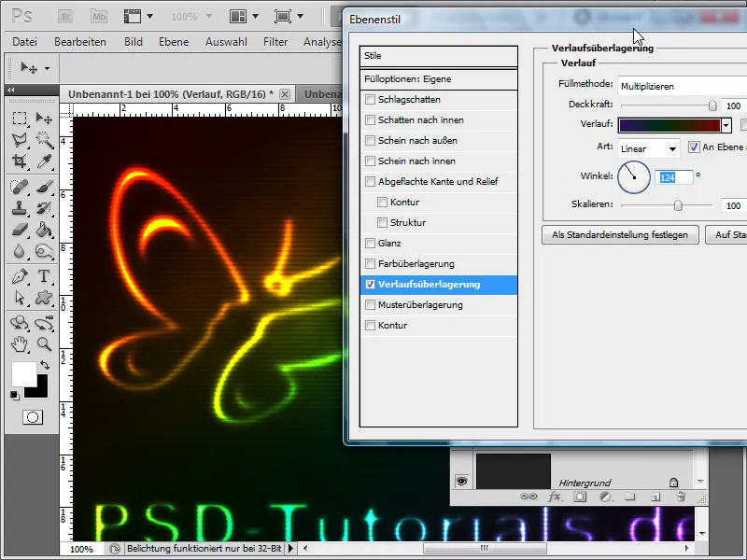Add a layer style via fx icon
The width and height of the screenshot is (747, 560).
[554, 497]
